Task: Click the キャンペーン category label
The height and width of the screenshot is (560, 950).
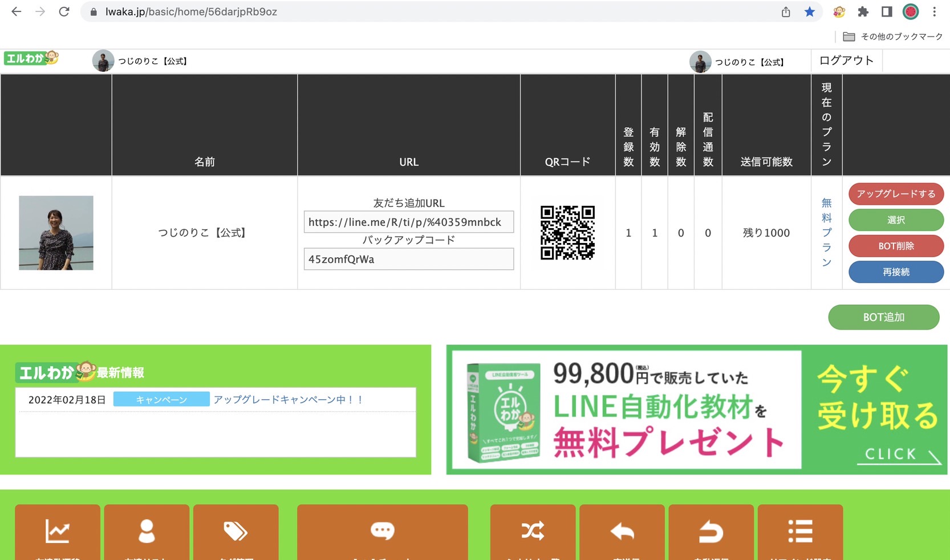Action: coord(161,399)
